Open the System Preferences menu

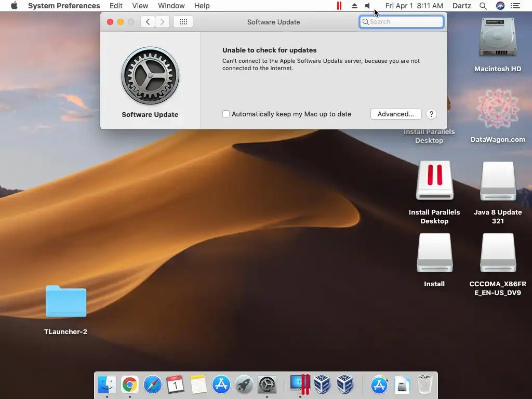pos(64,6)
